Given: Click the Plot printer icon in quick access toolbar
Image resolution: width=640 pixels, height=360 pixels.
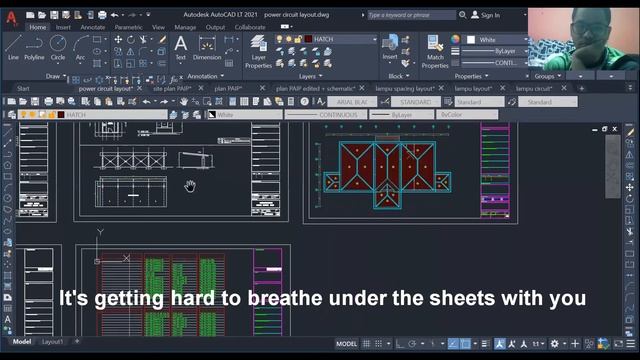Looking at the screenshot, I should [102, 15].
